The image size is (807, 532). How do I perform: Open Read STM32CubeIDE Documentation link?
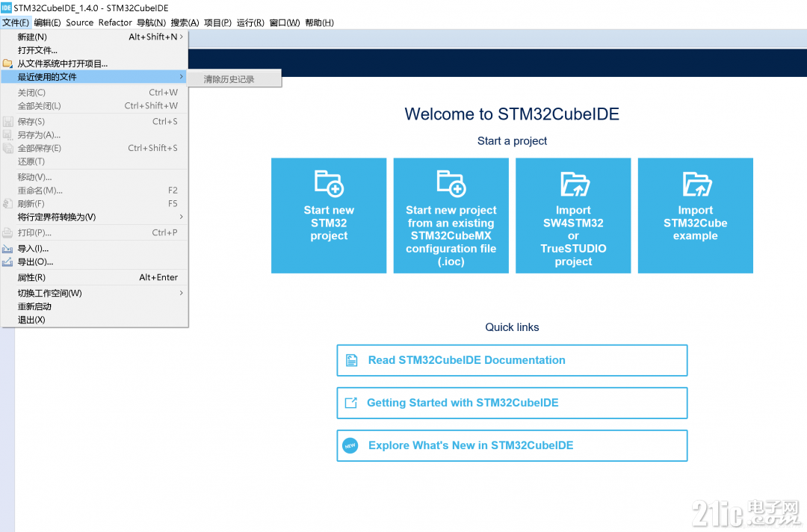click(x=512, y=360)
